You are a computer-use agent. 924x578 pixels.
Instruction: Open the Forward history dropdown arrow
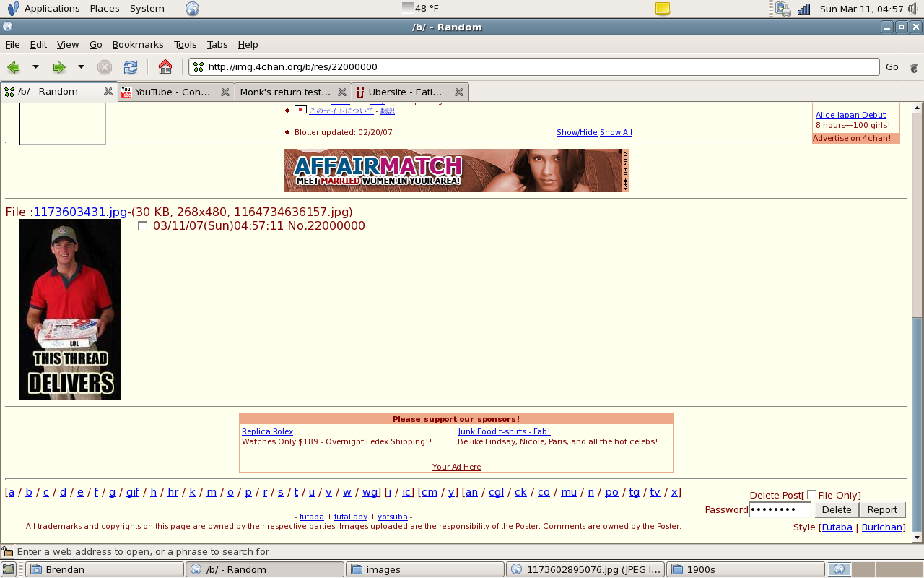[x=81, y=67]
